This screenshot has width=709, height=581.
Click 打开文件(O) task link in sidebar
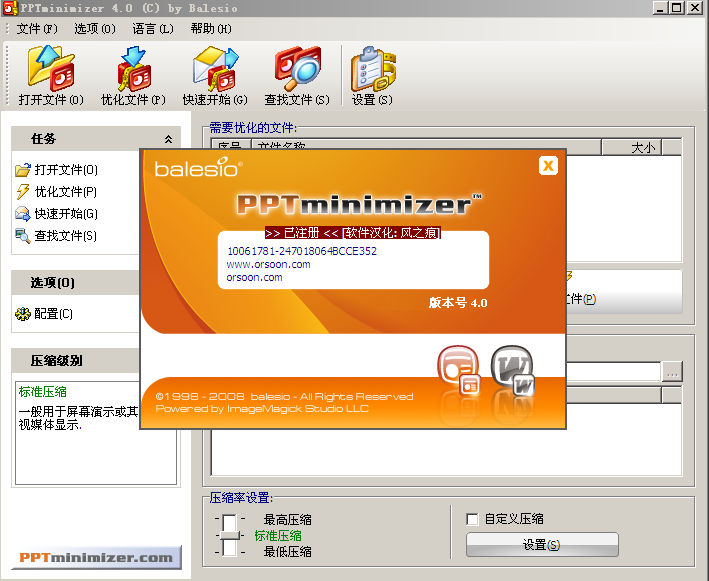coord(66,170)
